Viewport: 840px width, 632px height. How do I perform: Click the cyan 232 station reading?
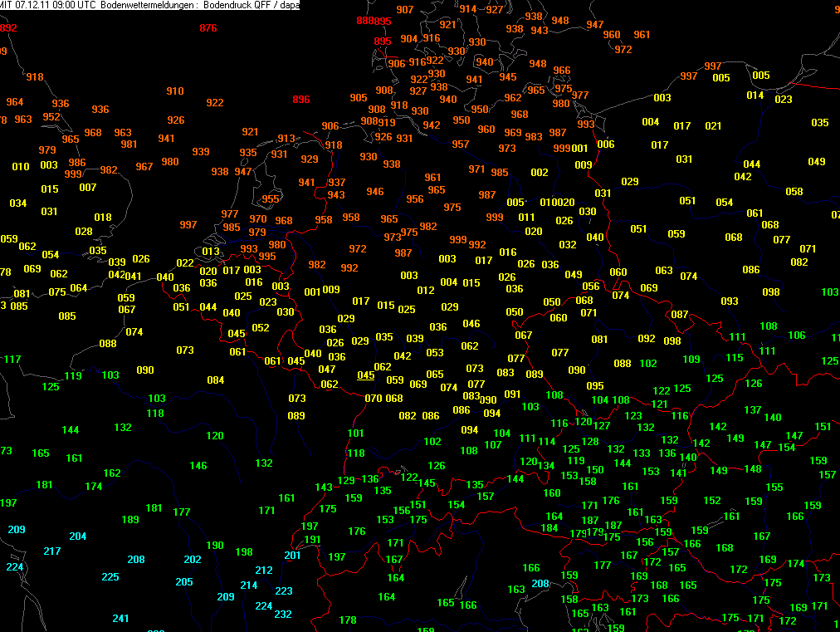(283, 615)
